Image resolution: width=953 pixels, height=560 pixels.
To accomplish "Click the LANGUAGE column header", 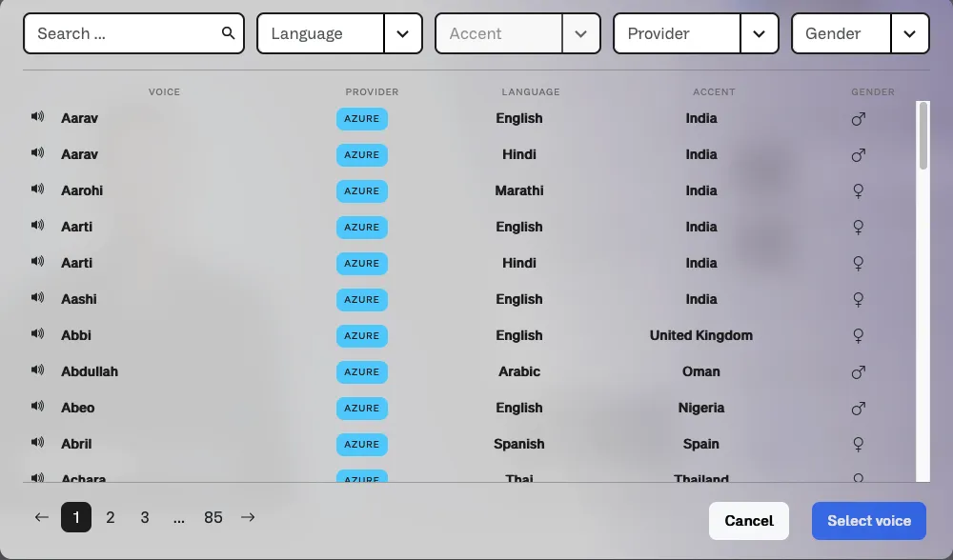I will [531, 91].
